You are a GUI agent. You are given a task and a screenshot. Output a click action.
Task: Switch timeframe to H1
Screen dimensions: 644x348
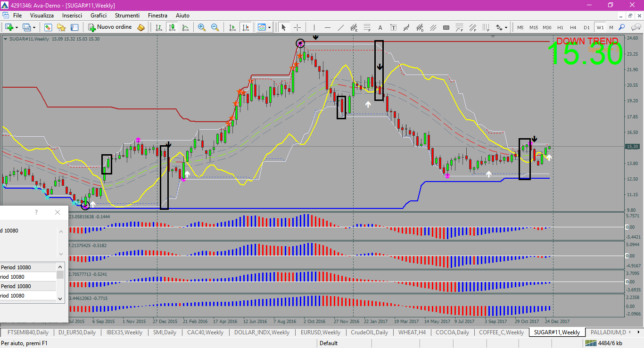point(560,27)
